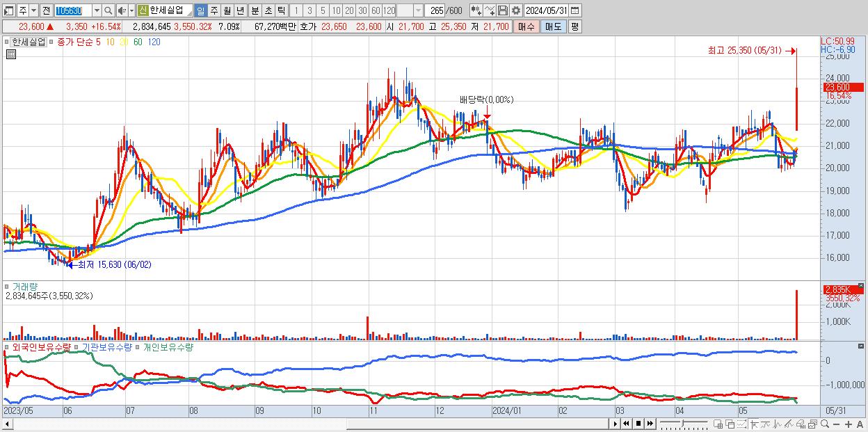This screenshot has height=432, width=868.
Task: Click the crosshair axis tool icon
Action: coord(755,424)
